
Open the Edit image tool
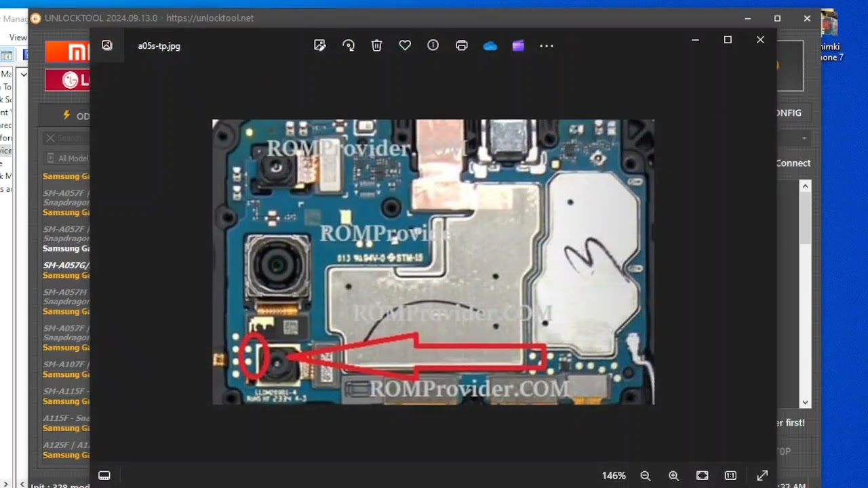[319, 45]
